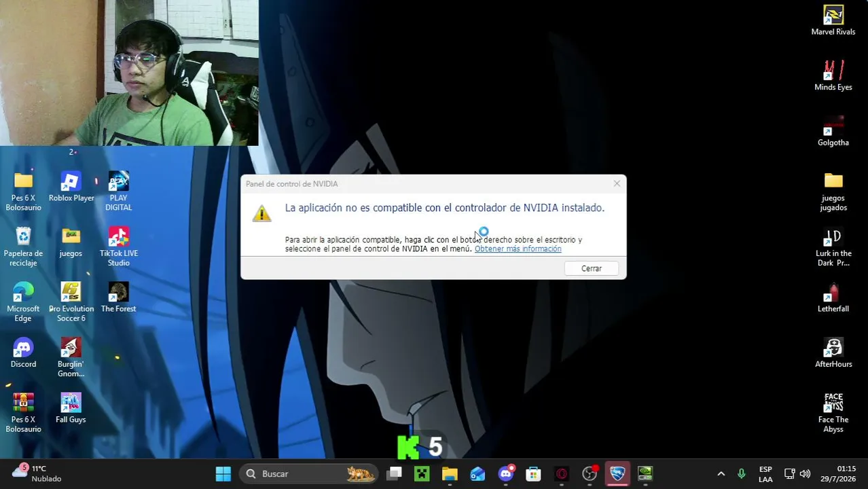Open OBS Studio from taskbar
The width and height of the screenshot is (868, 489).
589,473
